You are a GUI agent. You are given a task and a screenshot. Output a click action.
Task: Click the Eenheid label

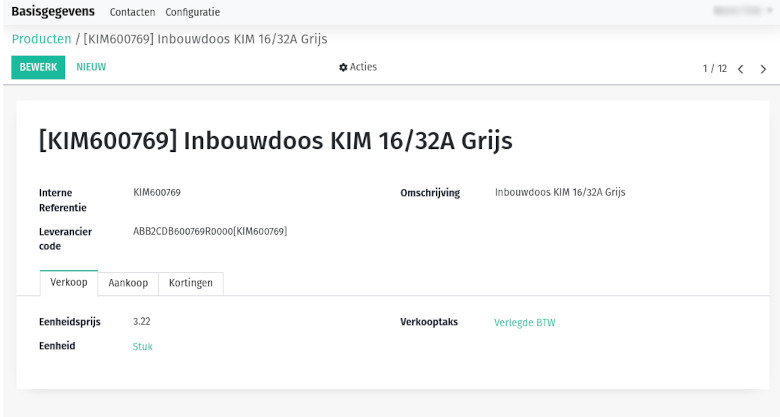[x=57, y=346]
